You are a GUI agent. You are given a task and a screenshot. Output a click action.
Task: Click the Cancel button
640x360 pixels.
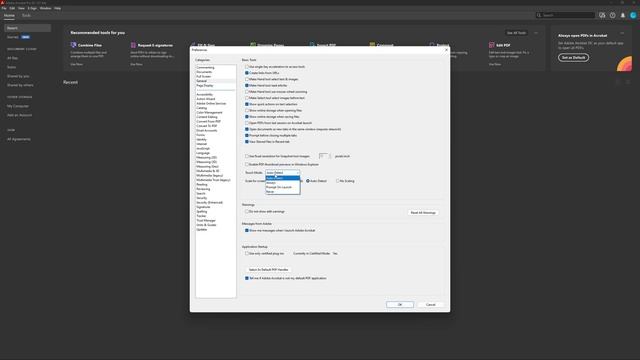pos(431,304)
